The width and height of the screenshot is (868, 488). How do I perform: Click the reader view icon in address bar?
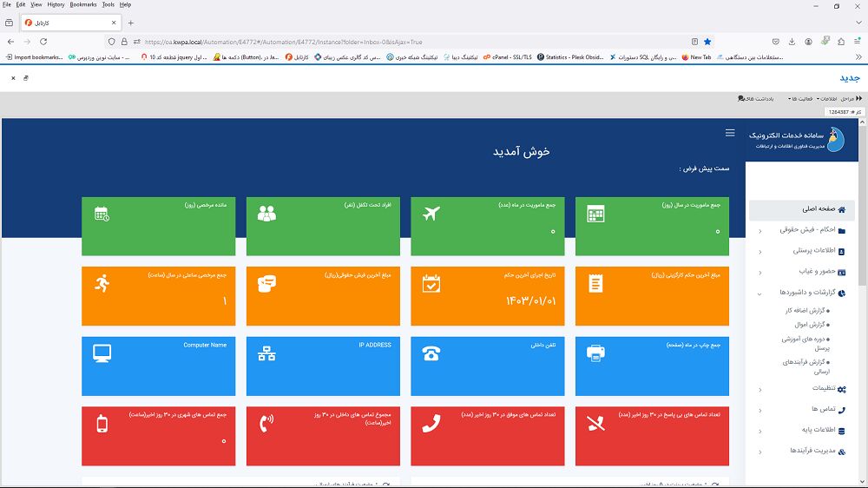coord(694,42)
